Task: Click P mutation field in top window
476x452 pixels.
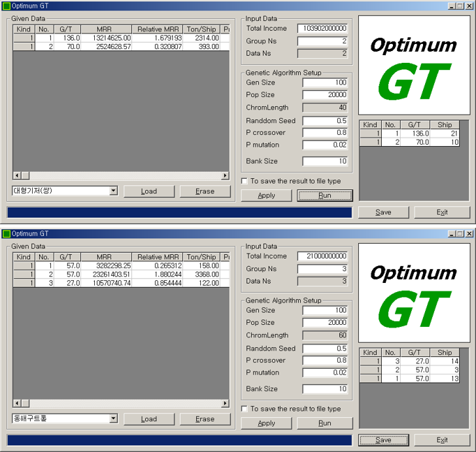Action: pyautogui.click(x=325, y=145)
